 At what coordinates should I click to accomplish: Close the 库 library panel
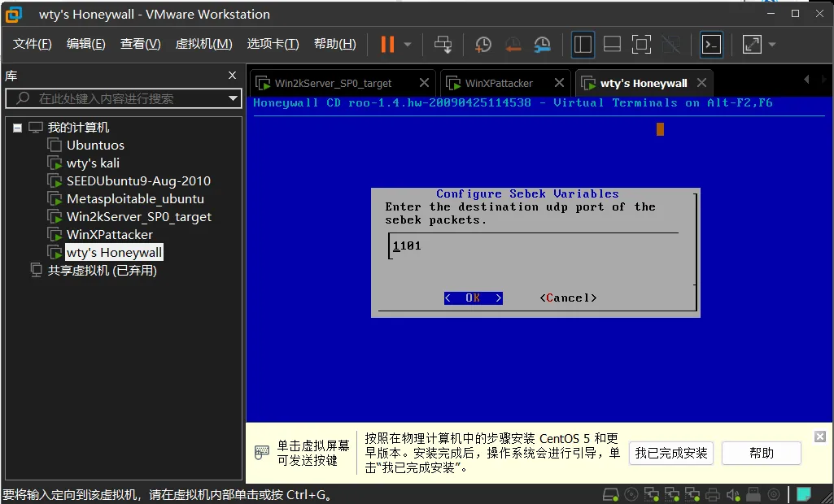point(232,76)
